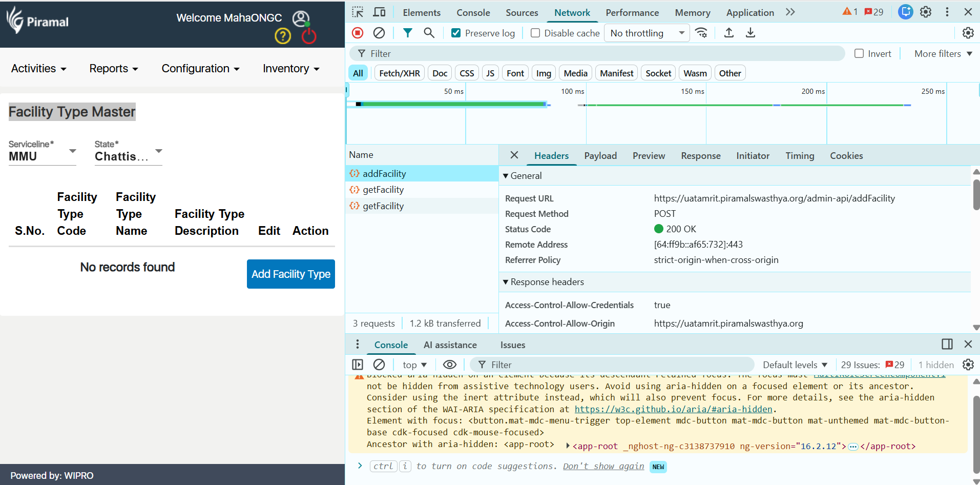Open the No throttling dropdown
The image size is (980, 485).
[647, 33]
